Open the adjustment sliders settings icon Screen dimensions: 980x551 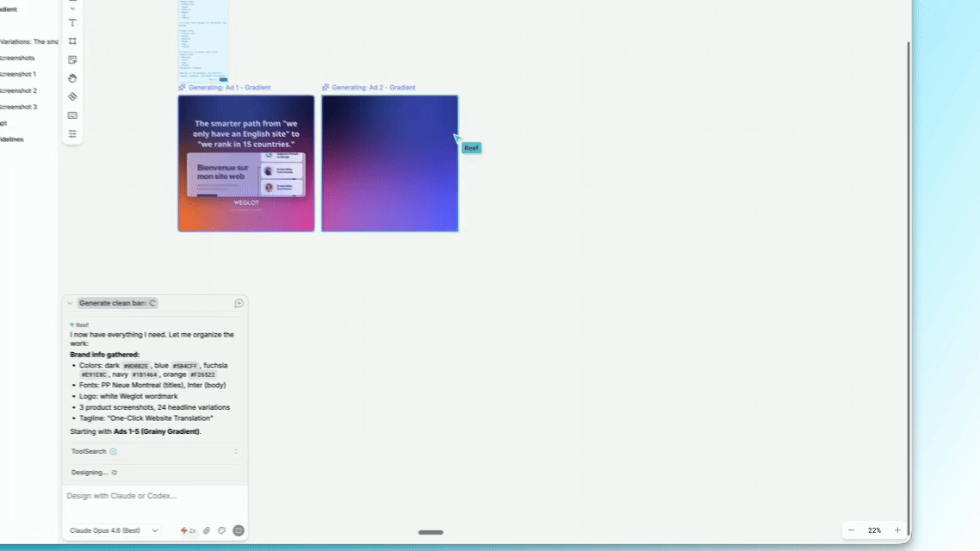coord(72,133)
